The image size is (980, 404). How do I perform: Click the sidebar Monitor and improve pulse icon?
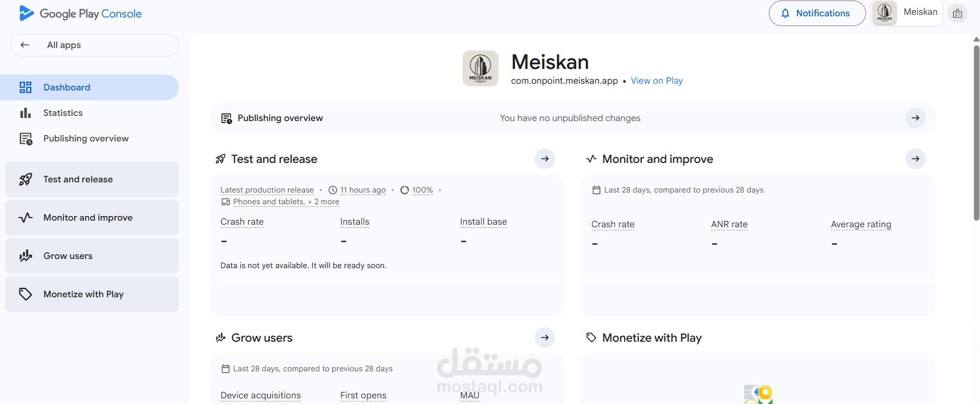pyautogui.click(x=26, y=218)
